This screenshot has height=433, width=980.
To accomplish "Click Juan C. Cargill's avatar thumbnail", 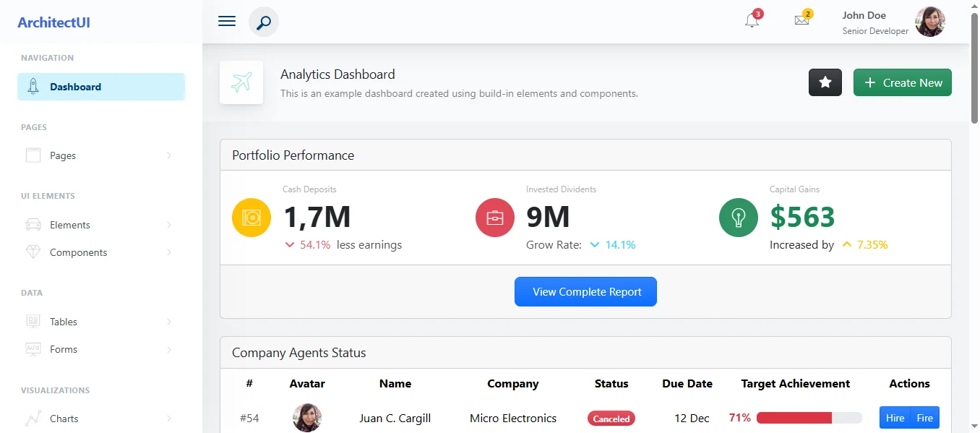I will pyautogui.click(x=306, y=417).
